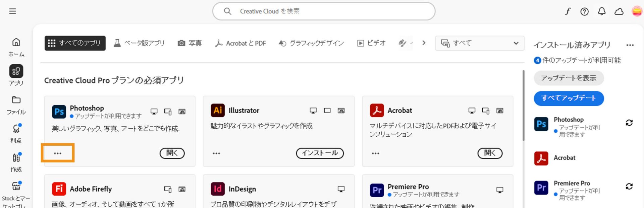
Task: Open ファイル in the sidebar
Action: [16, 105]
